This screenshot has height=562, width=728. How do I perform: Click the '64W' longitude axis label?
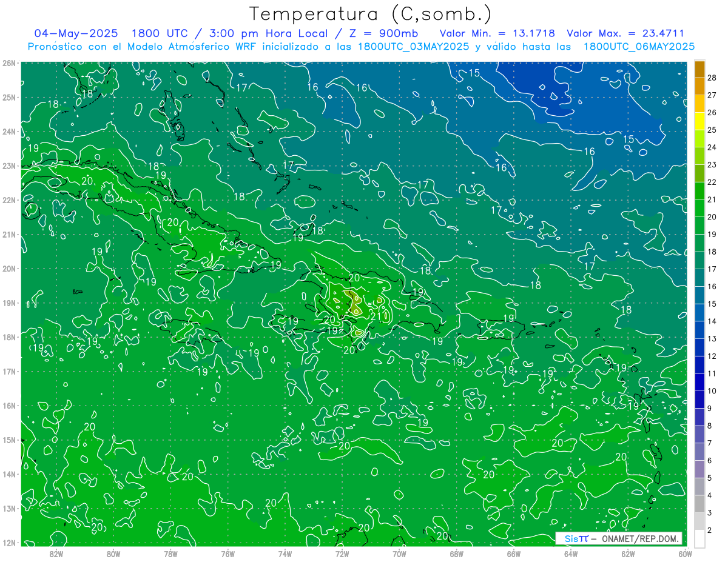point(571,553)
